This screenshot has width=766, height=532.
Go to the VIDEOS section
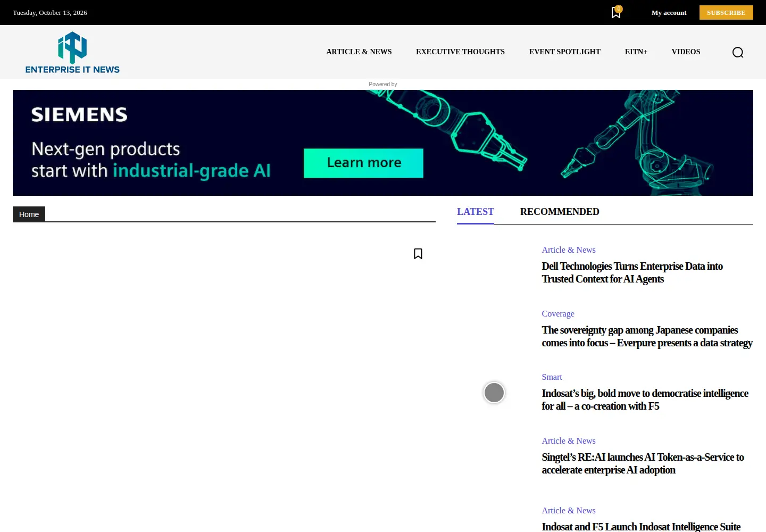click(686, 52)
